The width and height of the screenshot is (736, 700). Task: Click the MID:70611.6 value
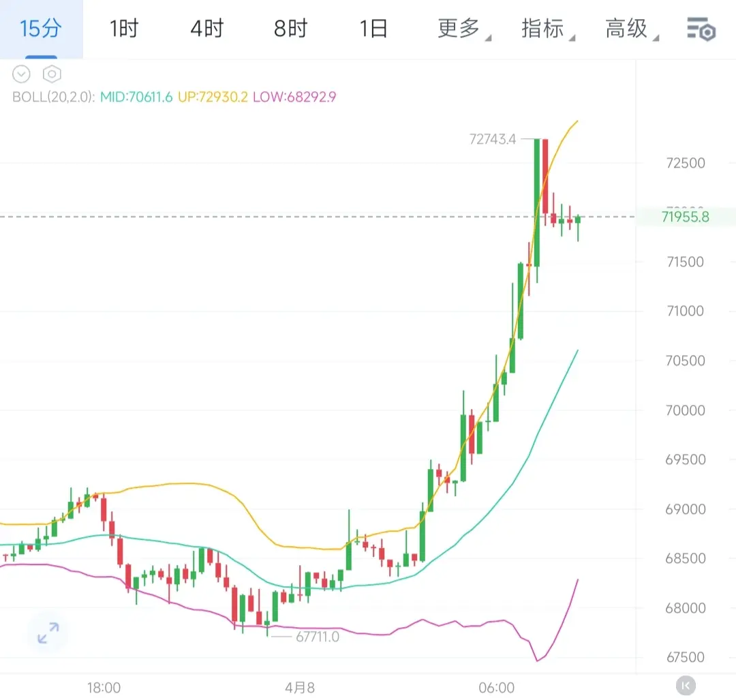[x=136, y=97]
